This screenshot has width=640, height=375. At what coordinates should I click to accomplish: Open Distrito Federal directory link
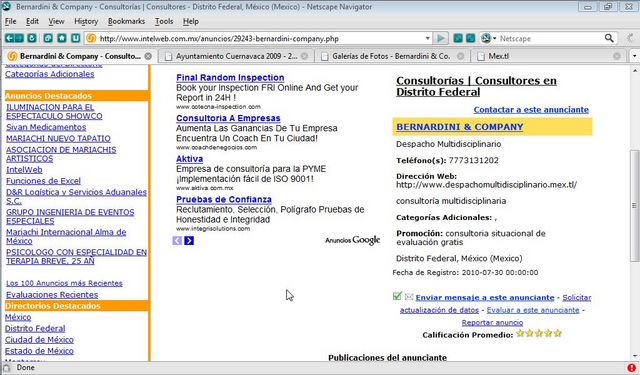click(x=35, y=328)
